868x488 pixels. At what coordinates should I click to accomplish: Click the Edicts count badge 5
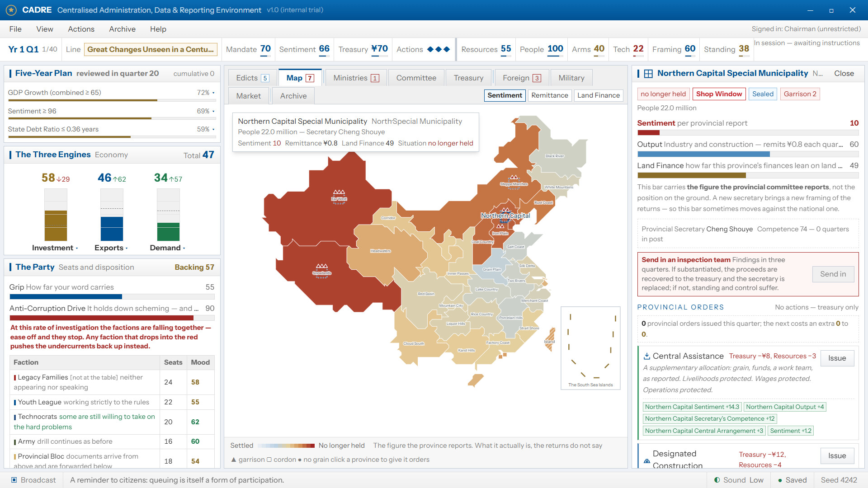pyautogui.click(x=265, y=78)
